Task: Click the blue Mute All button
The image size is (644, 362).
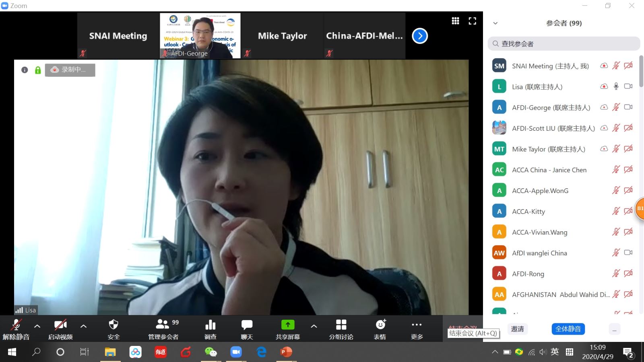Action: point(568,329)
